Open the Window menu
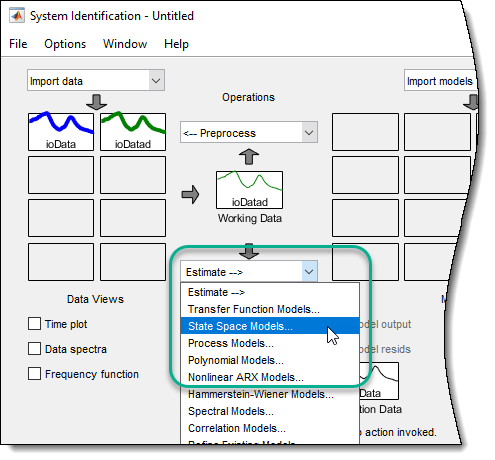The image size is (495, 460). (x=125, y=44)
